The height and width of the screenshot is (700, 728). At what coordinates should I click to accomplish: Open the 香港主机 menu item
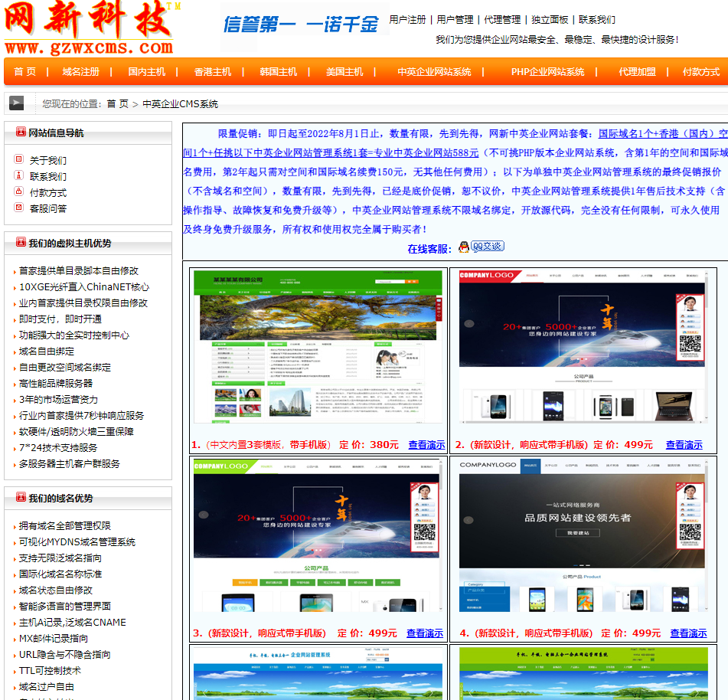click(213, 72)
